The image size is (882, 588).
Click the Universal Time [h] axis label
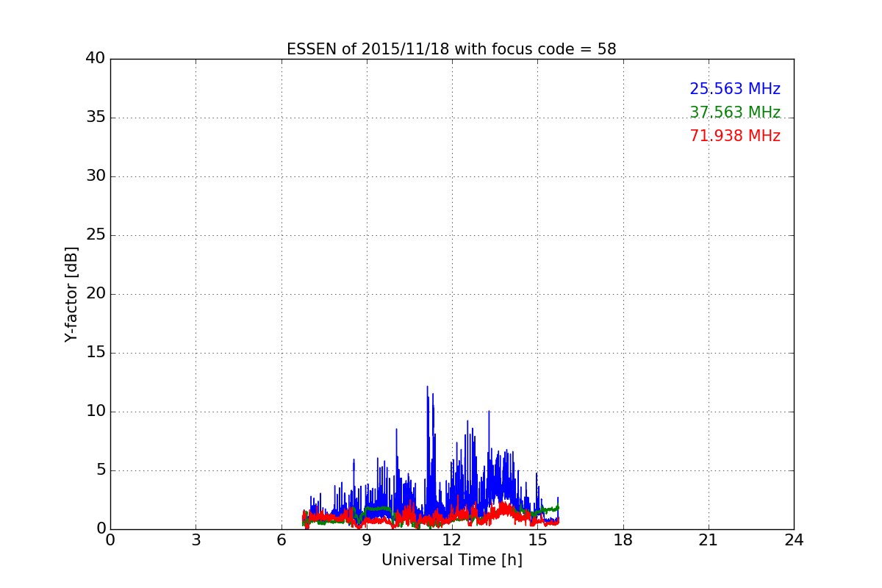(451, 560)
